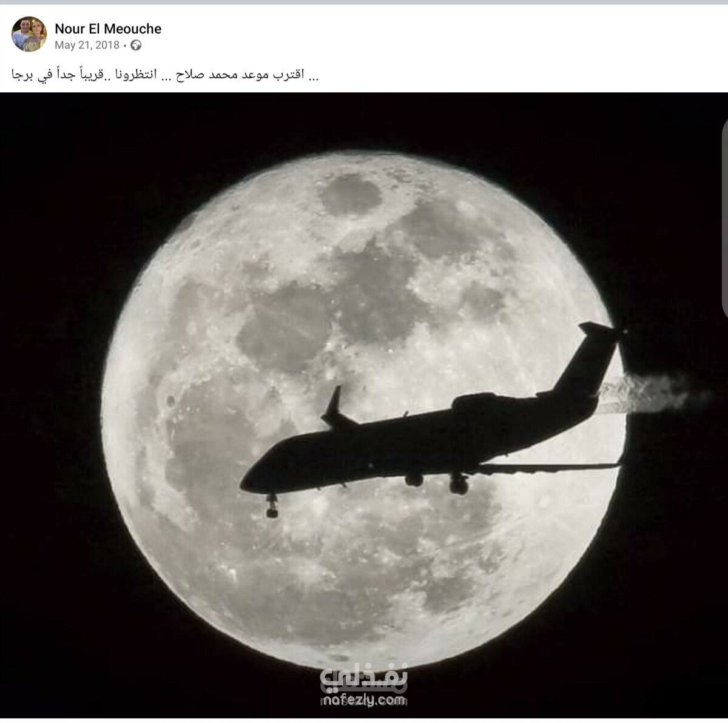This screenshot has height=723, width=728.
Task: Click the Nour El Meouche name link
Action: [x=108, y=28]
